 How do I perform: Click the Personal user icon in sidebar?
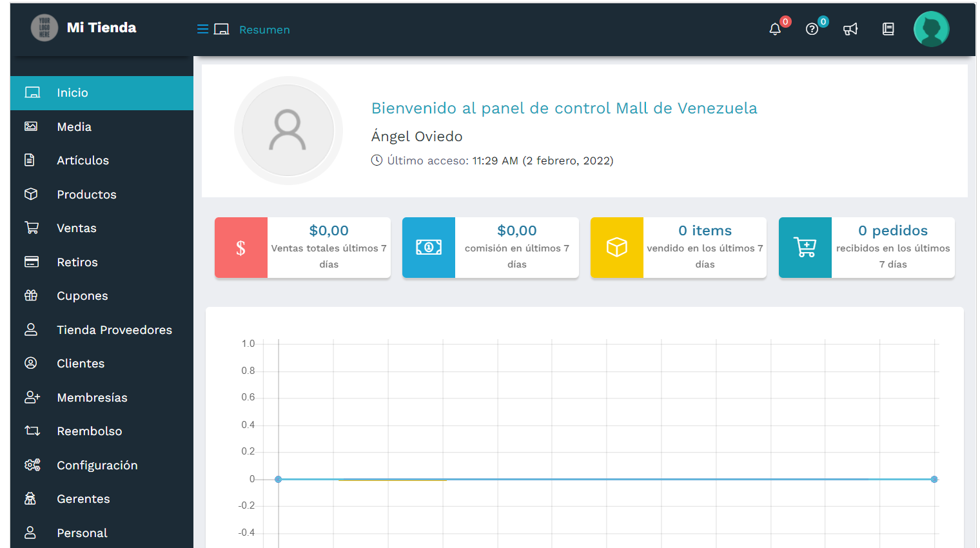[32, 533]
